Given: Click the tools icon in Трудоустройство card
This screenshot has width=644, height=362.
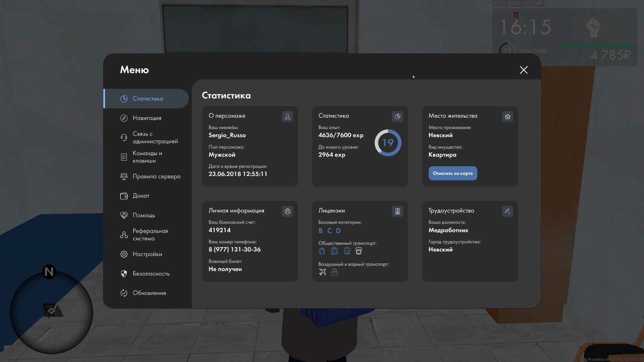Looking at the screenshot, I should [x=507, y=212].
